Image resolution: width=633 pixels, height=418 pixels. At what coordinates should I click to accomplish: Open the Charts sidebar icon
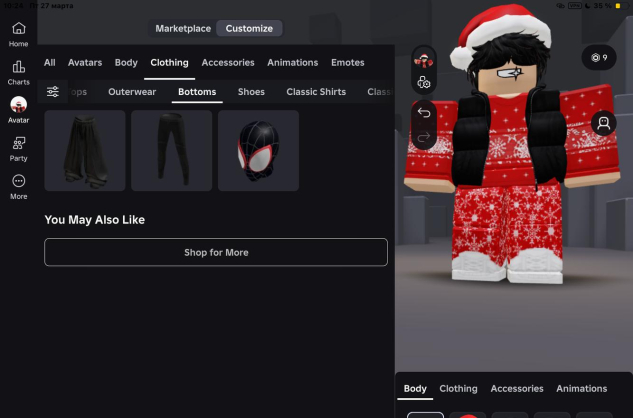[18, 71]
